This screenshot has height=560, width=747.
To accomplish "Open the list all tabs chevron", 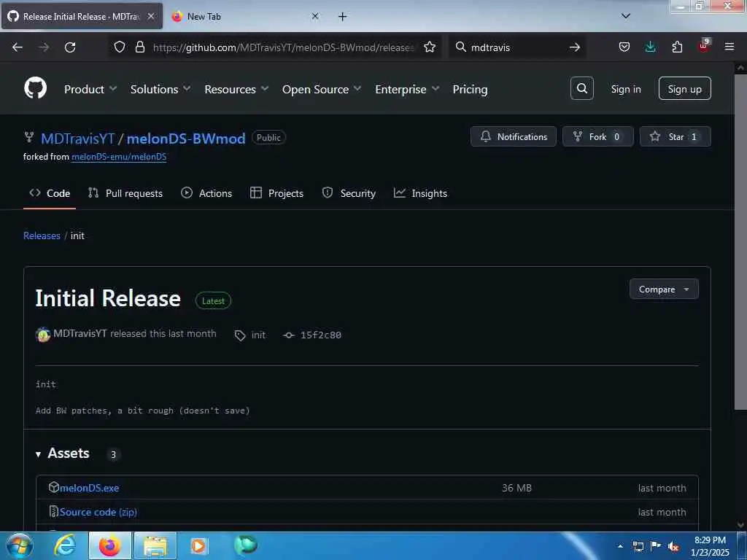I will (626, 16).
